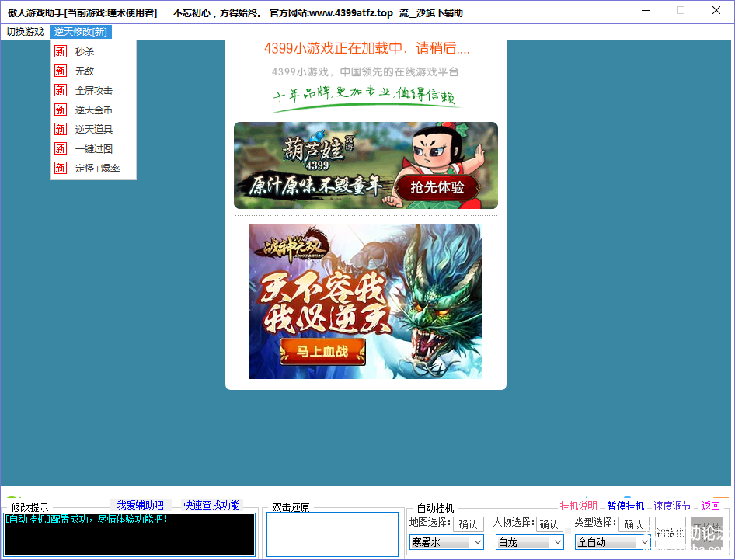Image resolution: width=735 pixels, height=560 pixels.
Task: Minimize the 傲天游戏助手 window
Action: pyautogui.click(x=646, y=10)
